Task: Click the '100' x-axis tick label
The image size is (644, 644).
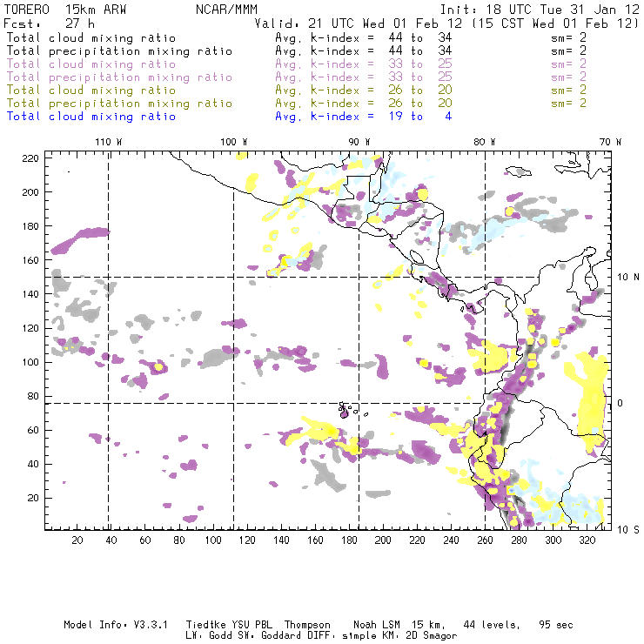Action: (213, 540)
